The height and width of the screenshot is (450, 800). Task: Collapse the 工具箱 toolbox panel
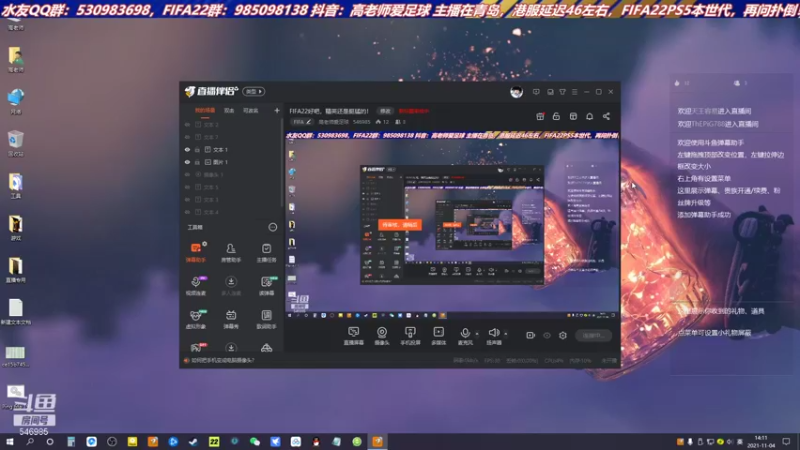[x=273, y=227]
